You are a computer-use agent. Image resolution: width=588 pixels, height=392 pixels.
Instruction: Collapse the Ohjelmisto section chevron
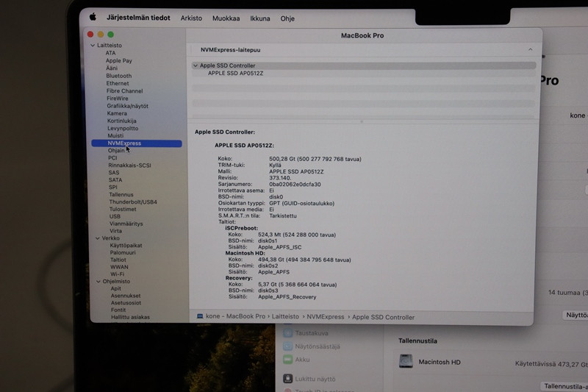coord(98,282)
